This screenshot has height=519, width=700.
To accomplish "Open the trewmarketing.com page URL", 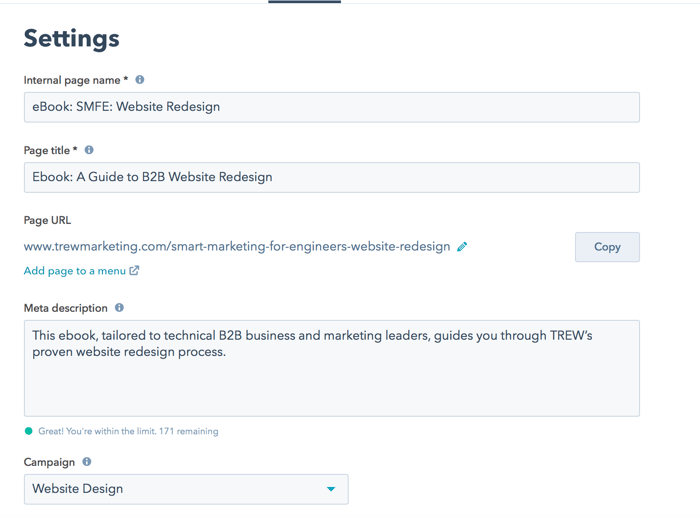I will coord(237,246).
